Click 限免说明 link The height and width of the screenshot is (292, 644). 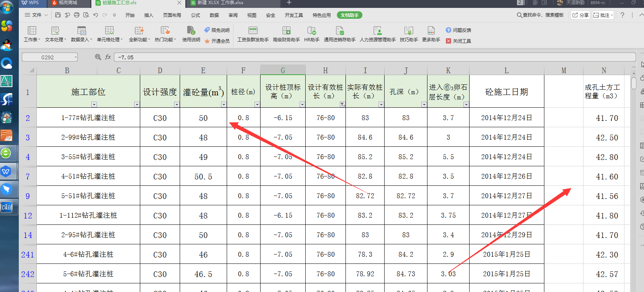click(217, 30)
